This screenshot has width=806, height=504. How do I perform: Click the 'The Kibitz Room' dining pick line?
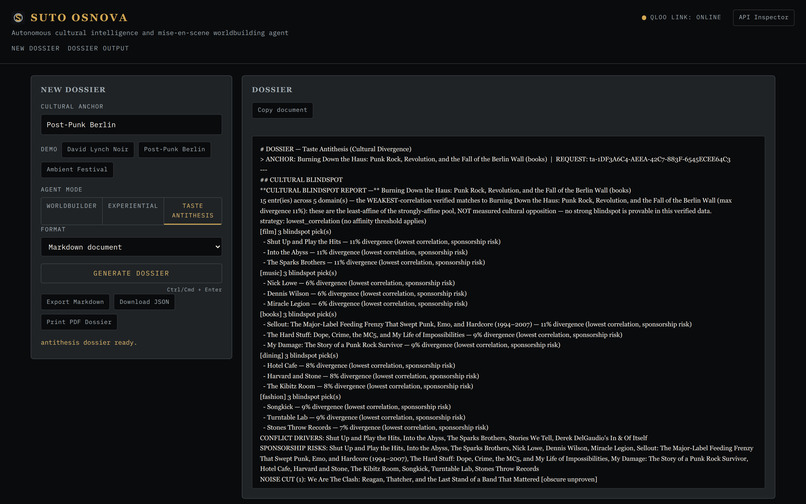[x=370, y=386]
